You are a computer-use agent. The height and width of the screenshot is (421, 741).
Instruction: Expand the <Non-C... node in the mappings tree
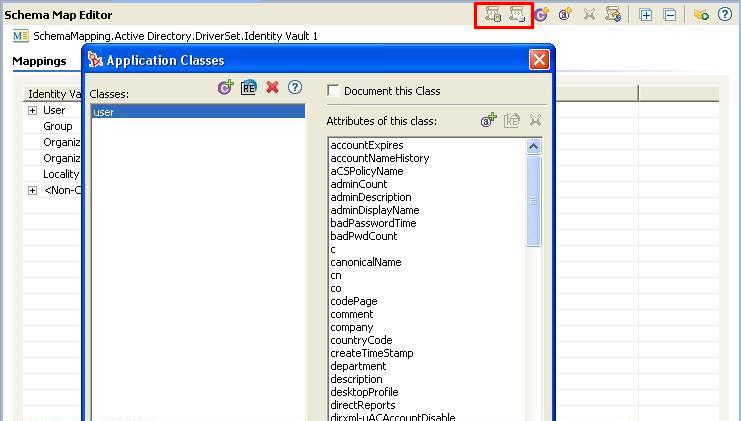[x=32, y=190]
